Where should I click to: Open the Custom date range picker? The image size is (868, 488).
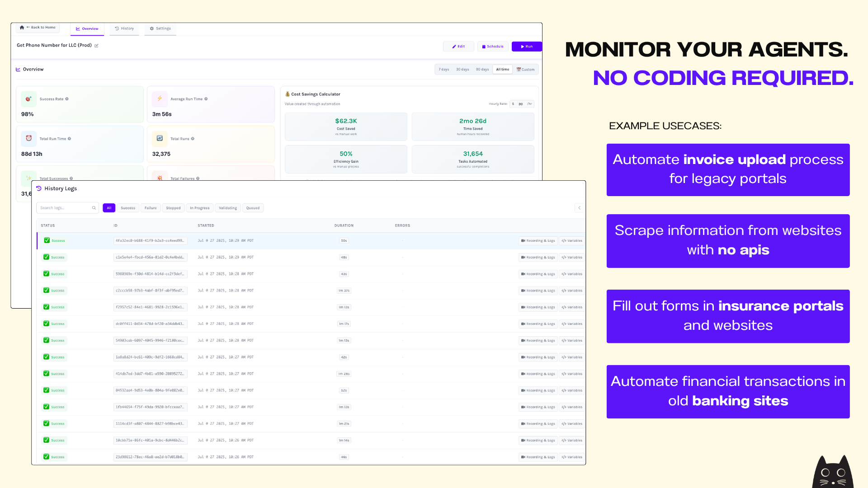[x=526, y=70]
